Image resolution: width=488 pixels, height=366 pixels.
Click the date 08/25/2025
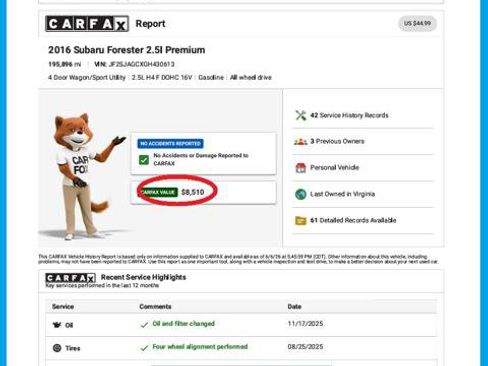click(305, 347)
